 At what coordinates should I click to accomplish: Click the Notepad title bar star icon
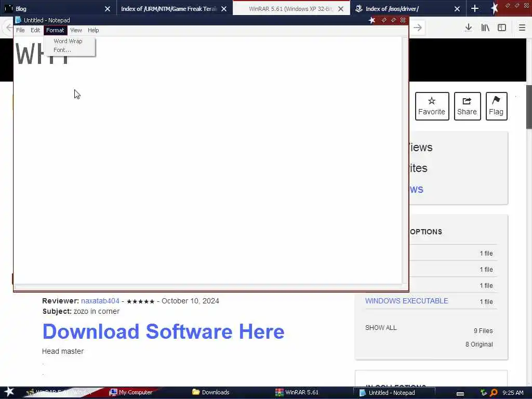tap(372, 20)
